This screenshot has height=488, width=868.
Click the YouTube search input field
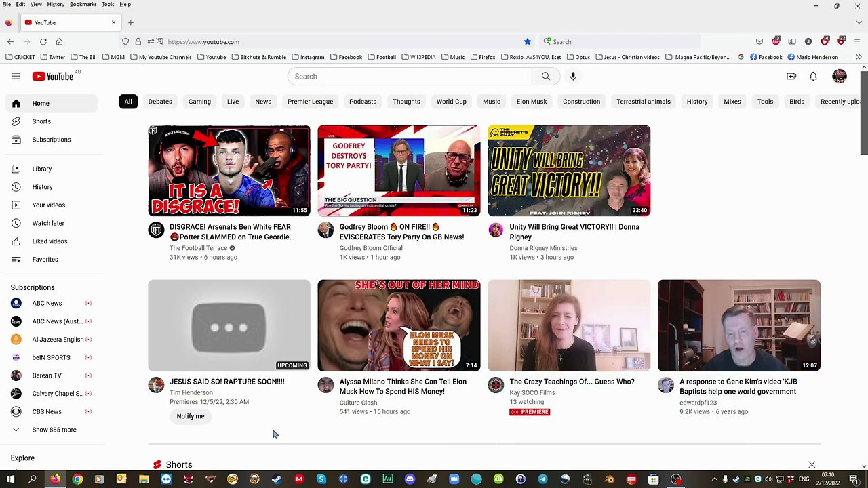point(410,77)
